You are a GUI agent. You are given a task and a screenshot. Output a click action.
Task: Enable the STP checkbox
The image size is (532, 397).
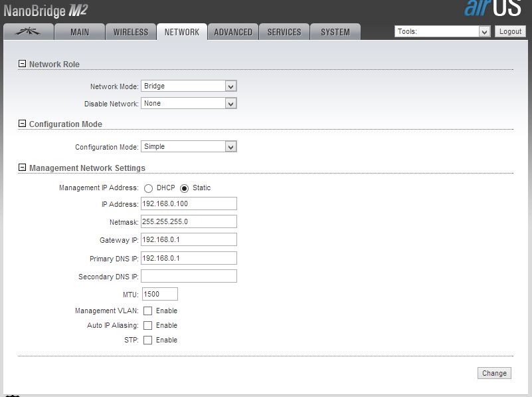click(x=147, y=340)
